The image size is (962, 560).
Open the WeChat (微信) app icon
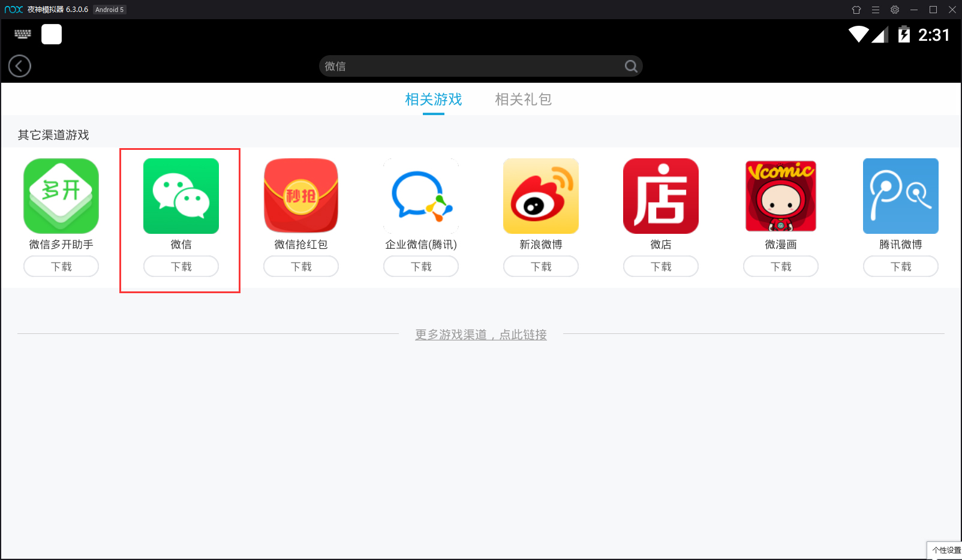[x=180, y=196]
